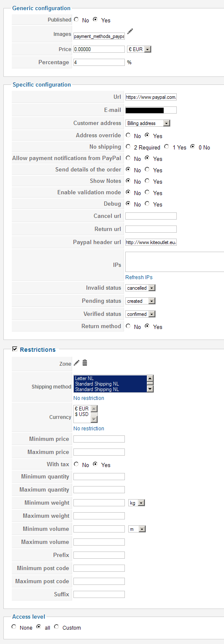The width and height of the screenshot is (224, 644).
Task: Set Access level to Custom
Action: (57, 627)
